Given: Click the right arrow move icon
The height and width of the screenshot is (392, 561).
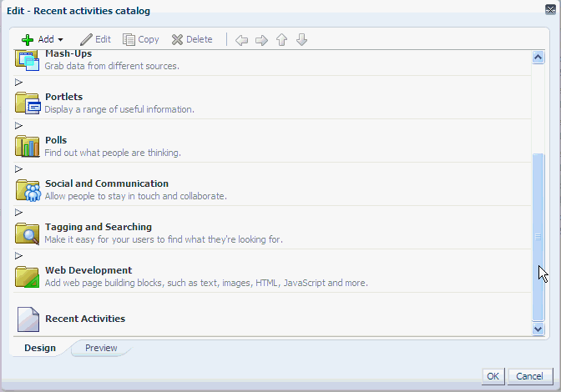Looking at the screenshot, I should (261, 40).
